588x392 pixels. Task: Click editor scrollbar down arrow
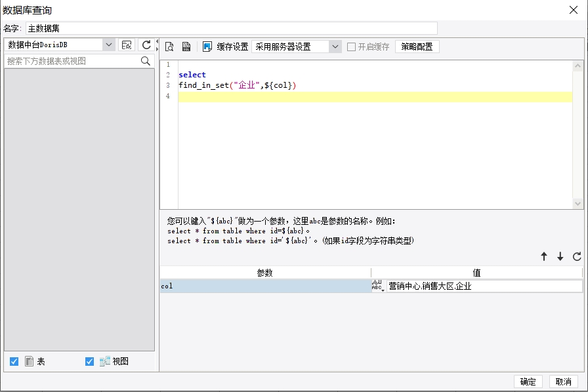point(578,204)
